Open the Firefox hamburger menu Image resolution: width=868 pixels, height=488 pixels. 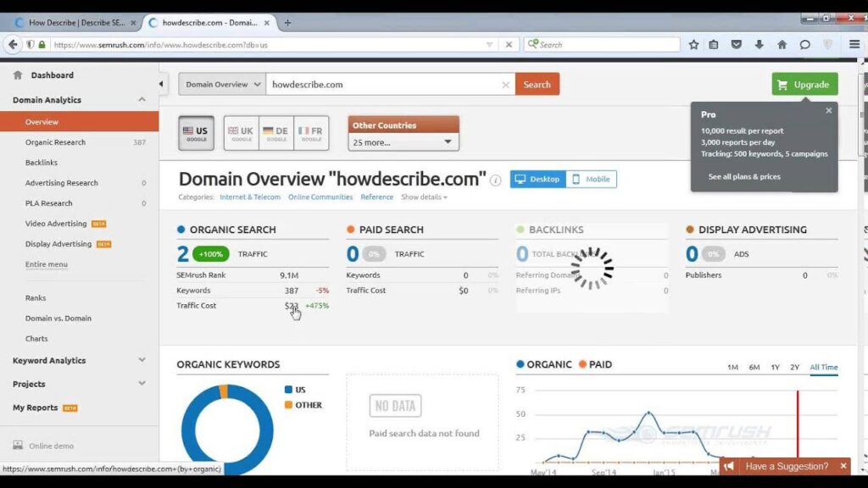[854, 44]
